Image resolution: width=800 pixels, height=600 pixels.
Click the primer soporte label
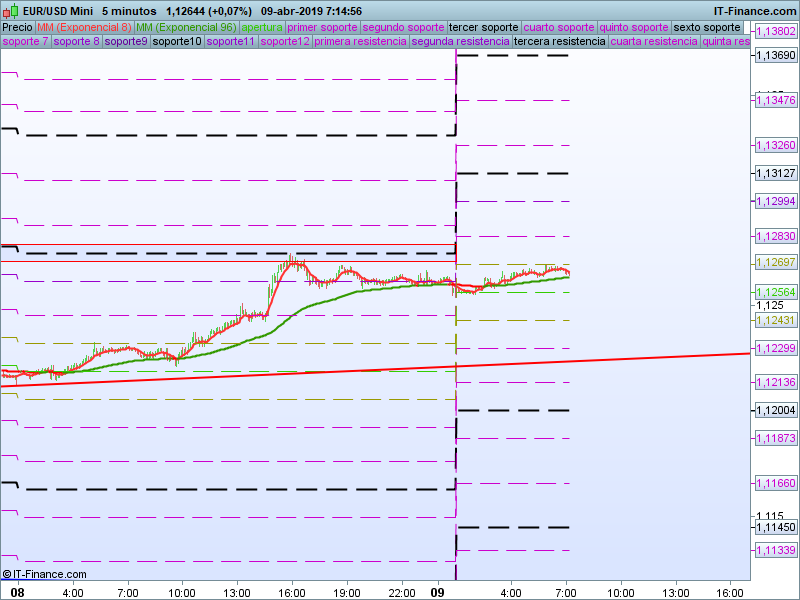tap(322, 27)
